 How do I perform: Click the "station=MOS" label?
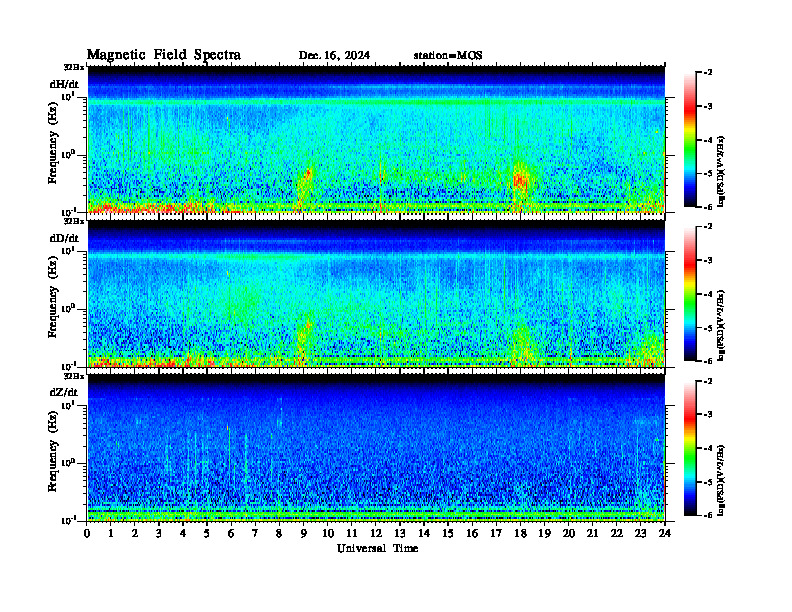click(448, 56)
